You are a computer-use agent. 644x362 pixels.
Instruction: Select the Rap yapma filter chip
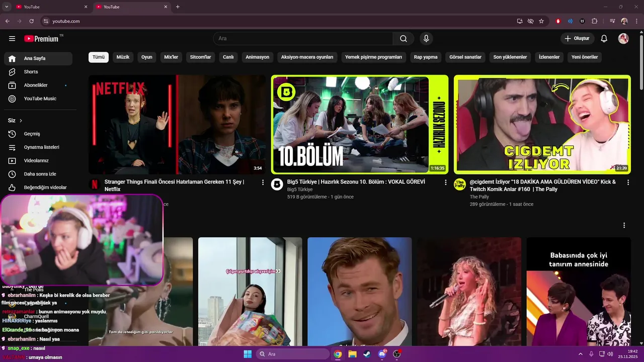pyautogui.click(x=426, y=57)
